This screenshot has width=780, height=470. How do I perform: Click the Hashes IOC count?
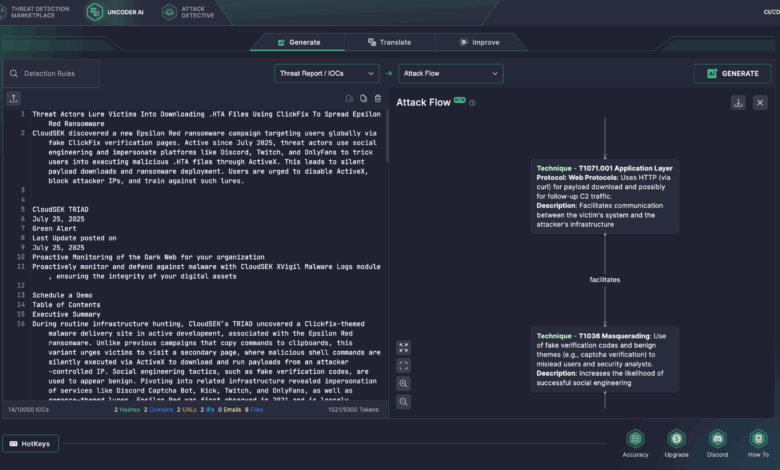point(127,410)
